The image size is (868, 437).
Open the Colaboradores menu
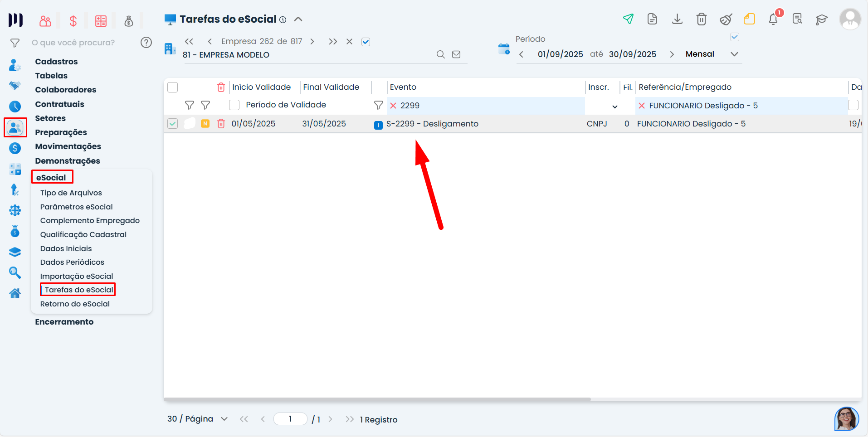click(66, 90)
